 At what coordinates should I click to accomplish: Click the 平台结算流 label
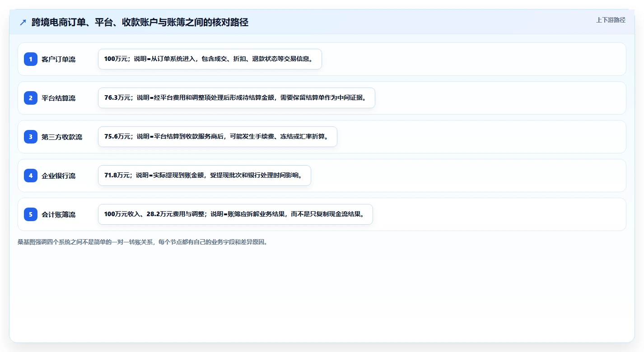[x=58, y=98]
